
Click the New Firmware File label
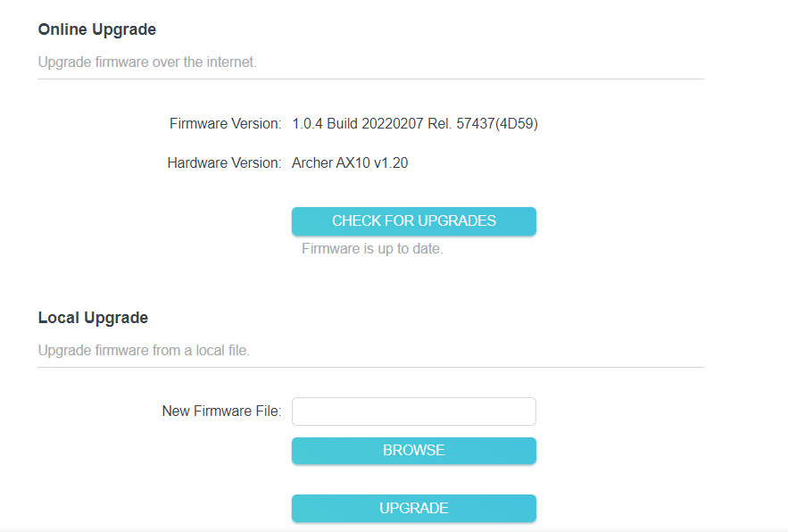(221, 411)
